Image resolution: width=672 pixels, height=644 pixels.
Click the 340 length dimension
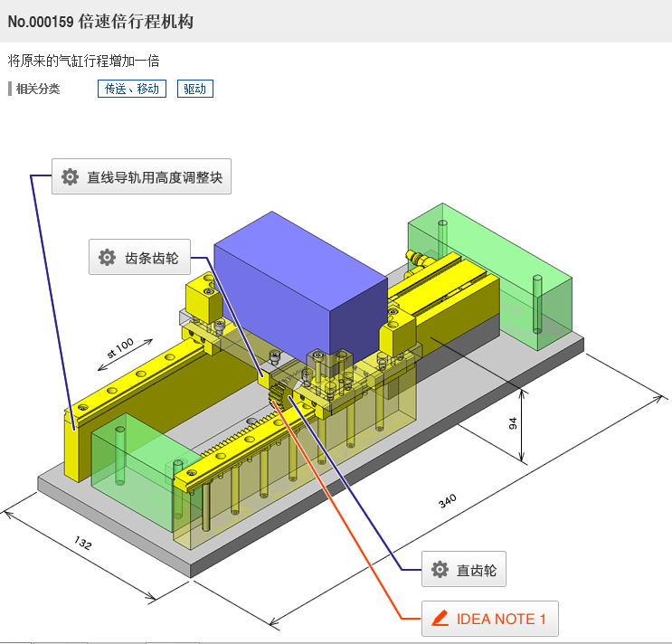point(448,501)
